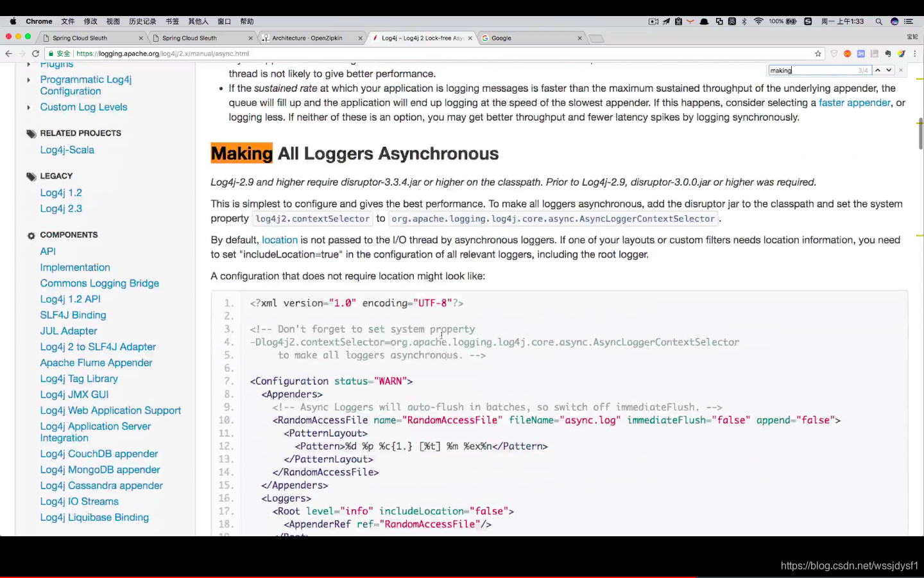Open the bowler hat menu bar icon
Image resolution: width=924 pixels, height=578 pixels.
tap(704, 21)
